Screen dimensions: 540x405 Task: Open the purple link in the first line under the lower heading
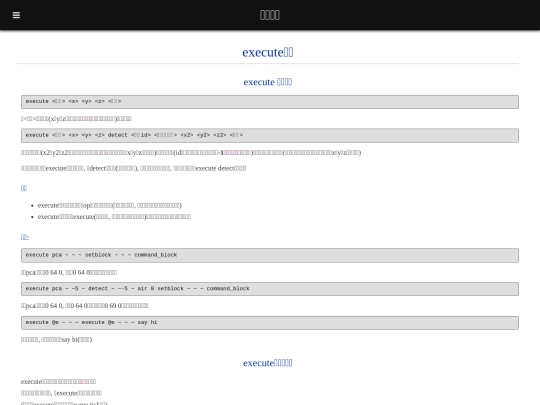click(x=81, y=382)
